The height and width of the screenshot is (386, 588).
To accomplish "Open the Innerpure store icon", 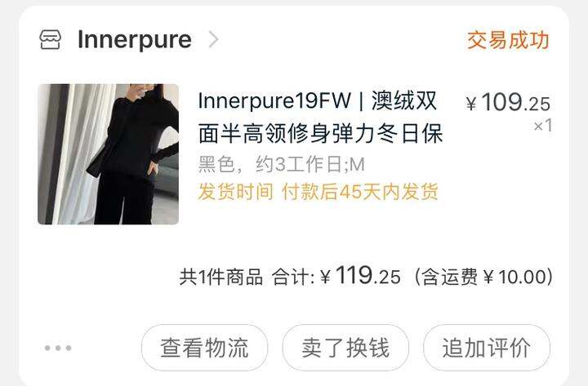I will pyautogui.click(x=51, y=40).
